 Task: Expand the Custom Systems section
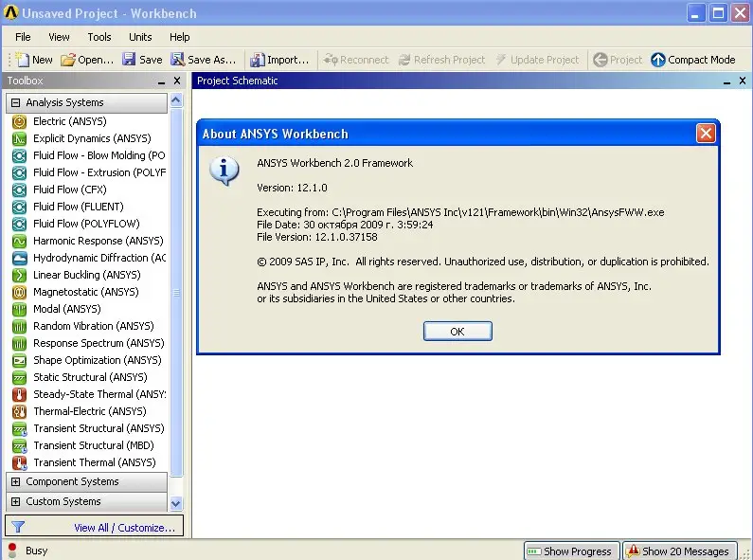coord(16,501)
